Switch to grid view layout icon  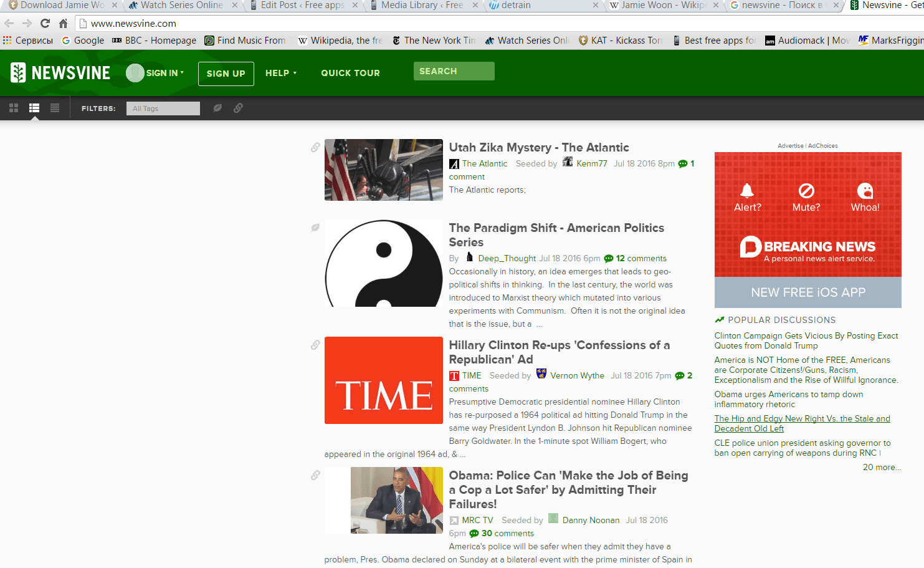coord(14,108)
